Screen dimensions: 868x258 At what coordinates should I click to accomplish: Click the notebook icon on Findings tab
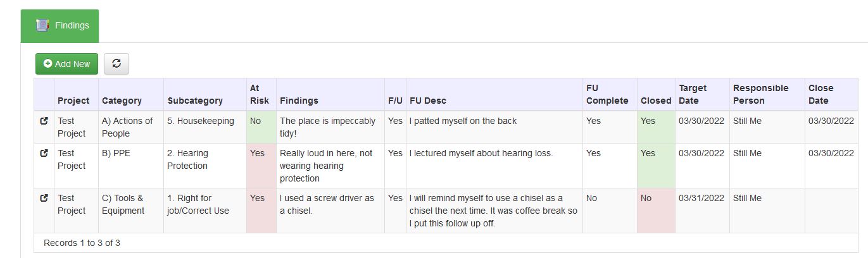coord(42,26)
